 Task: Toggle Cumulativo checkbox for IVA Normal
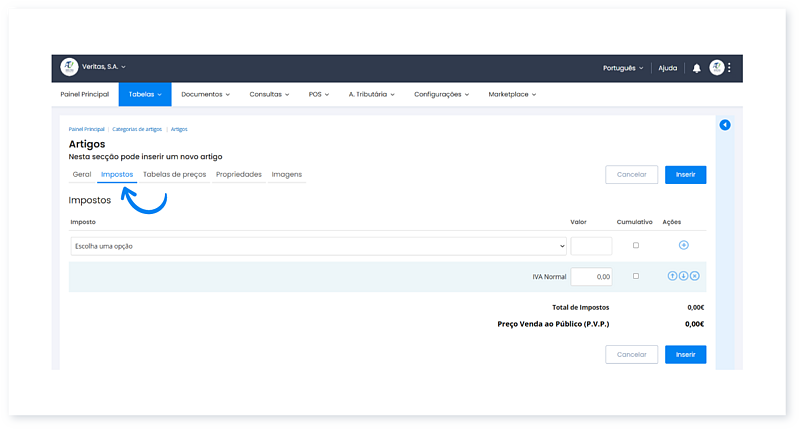634,276
